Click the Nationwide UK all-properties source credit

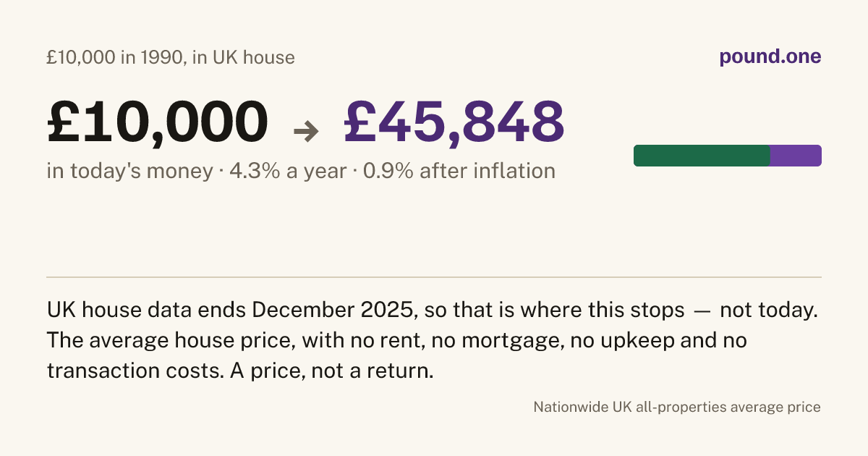(x=677, y=407)
